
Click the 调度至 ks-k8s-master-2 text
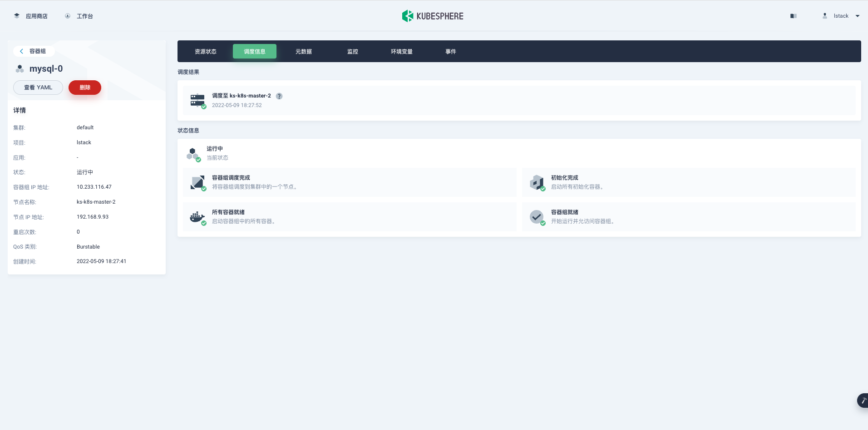click(x=242, y=96)
